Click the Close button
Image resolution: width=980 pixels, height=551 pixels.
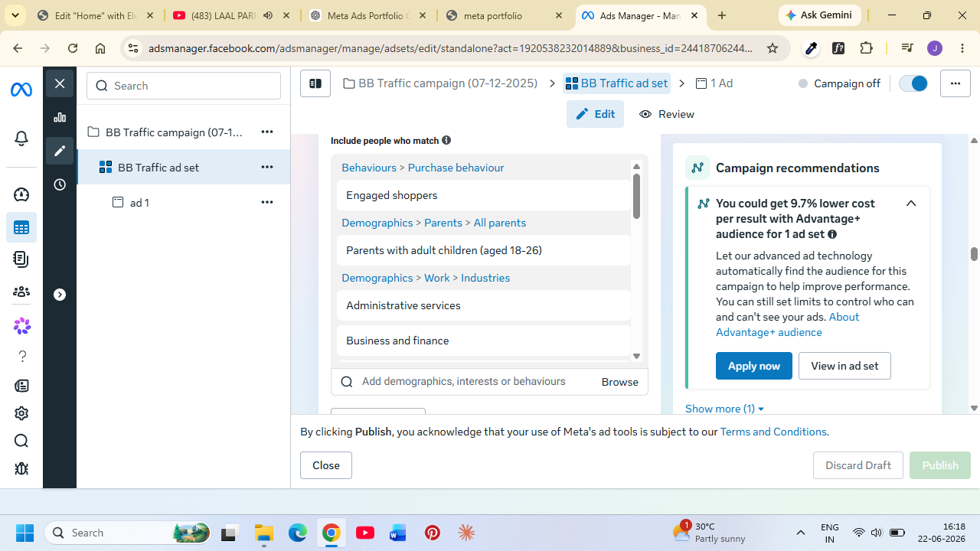tap(326, 465)
